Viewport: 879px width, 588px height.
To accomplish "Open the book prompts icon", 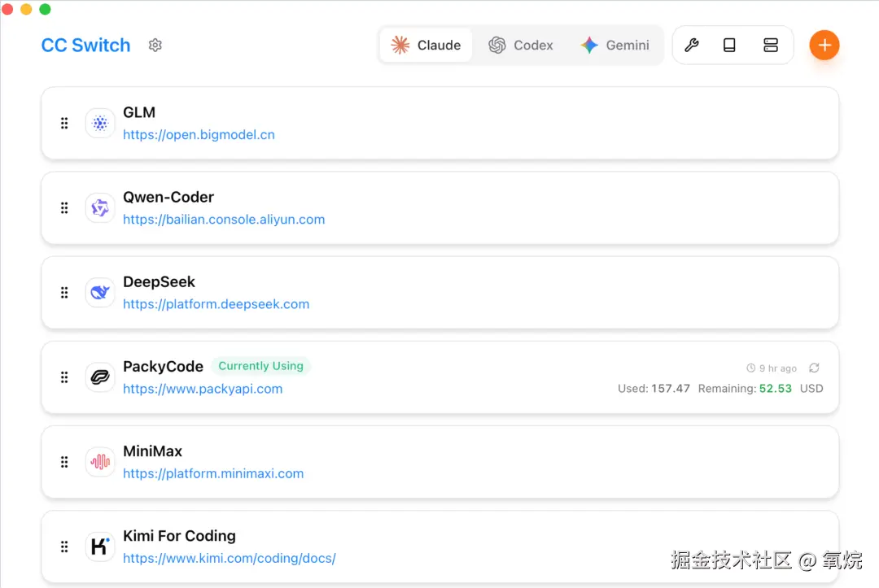I will tap(729, 45).
